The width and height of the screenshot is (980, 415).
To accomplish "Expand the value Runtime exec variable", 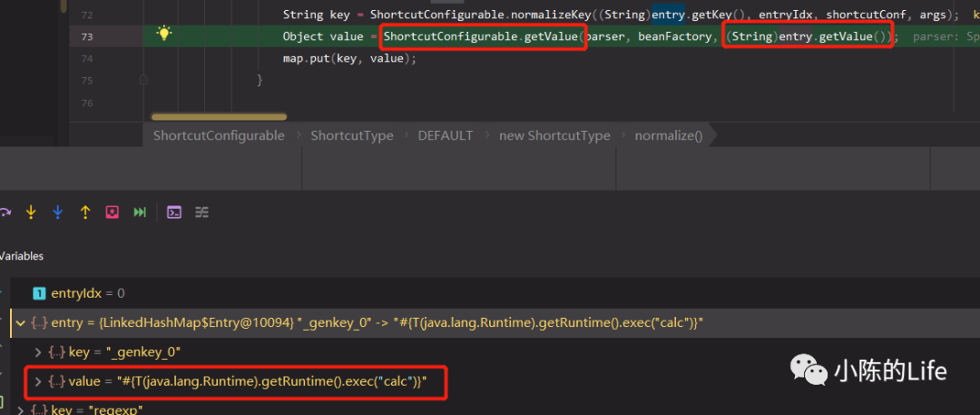I will (x=37, y=381).
